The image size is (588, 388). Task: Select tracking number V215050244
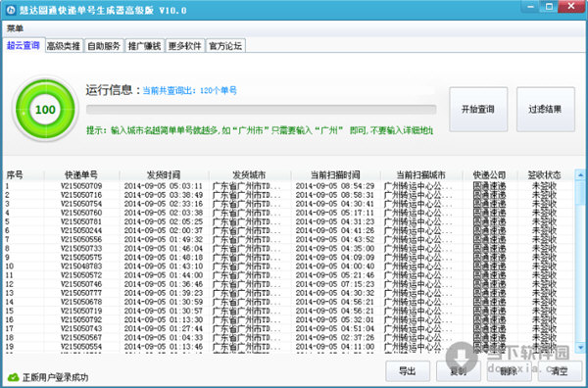pos(81,230)
